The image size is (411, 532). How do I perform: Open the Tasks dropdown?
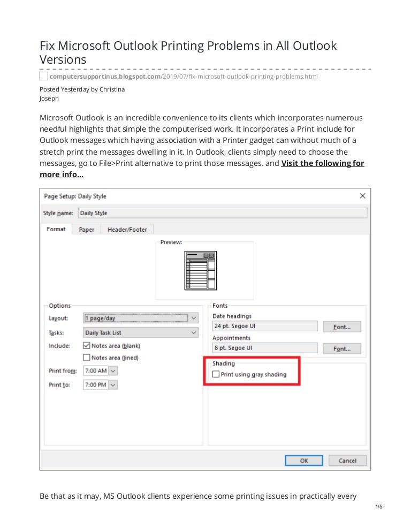141,332
